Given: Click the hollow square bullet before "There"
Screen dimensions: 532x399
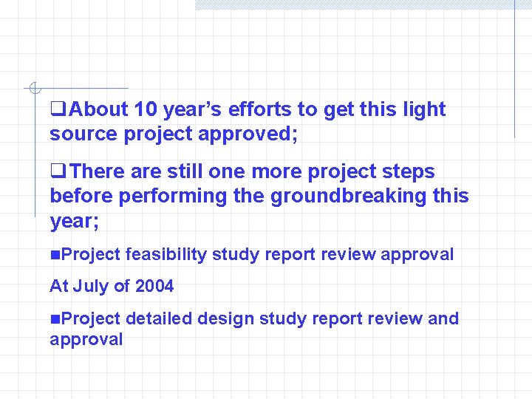Looking at the screenshot, I should tap(58, 171).
